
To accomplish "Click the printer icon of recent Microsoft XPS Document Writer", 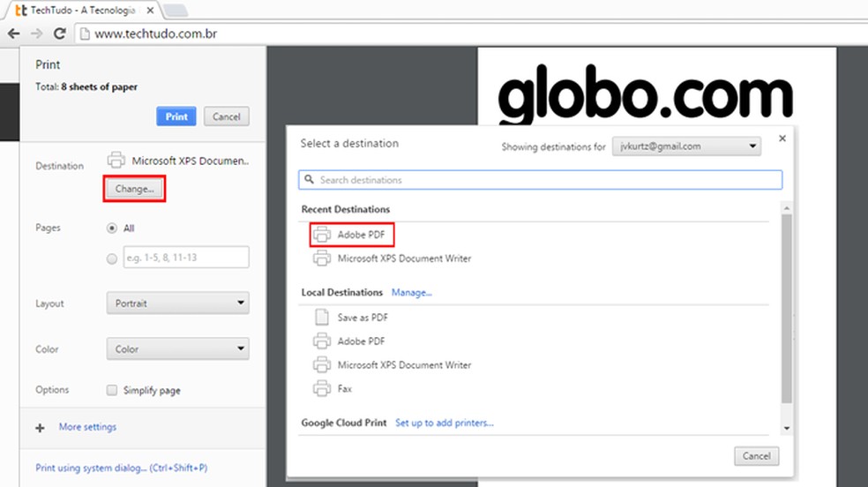I will click(x=322, y=258).
